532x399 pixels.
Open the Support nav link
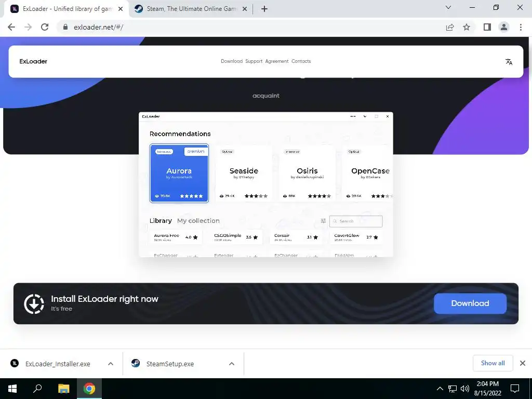click(x=254, y=61)
